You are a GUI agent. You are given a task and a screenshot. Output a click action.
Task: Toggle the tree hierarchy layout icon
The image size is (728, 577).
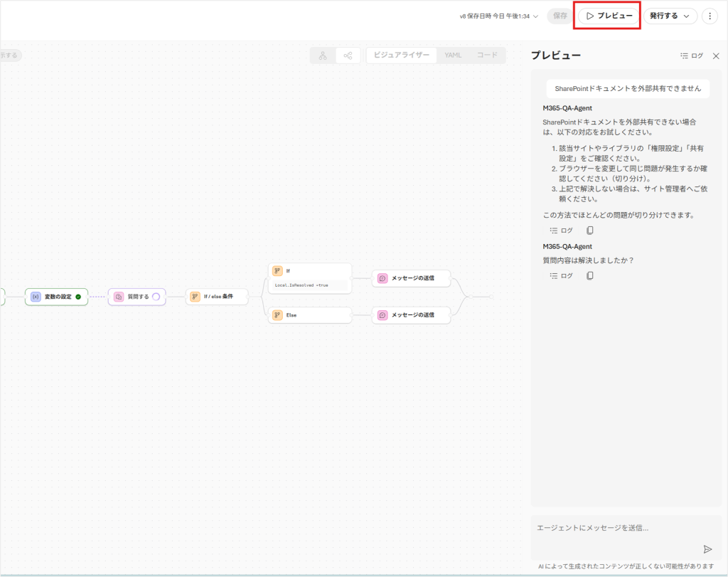coord(323,55)
